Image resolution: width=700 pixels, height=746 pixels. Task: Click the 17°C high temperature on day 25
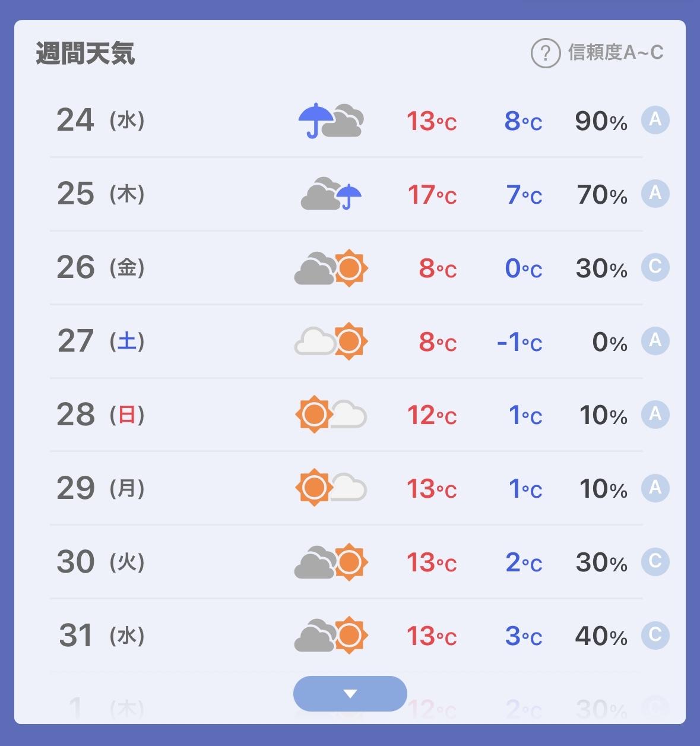coord(432,195)
